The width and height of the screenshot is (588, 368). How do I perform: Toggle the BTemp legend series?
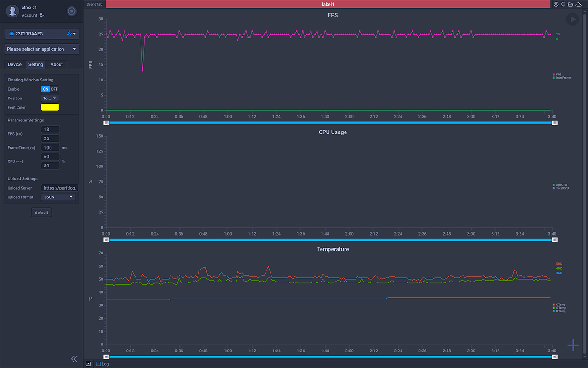point(559,311)
